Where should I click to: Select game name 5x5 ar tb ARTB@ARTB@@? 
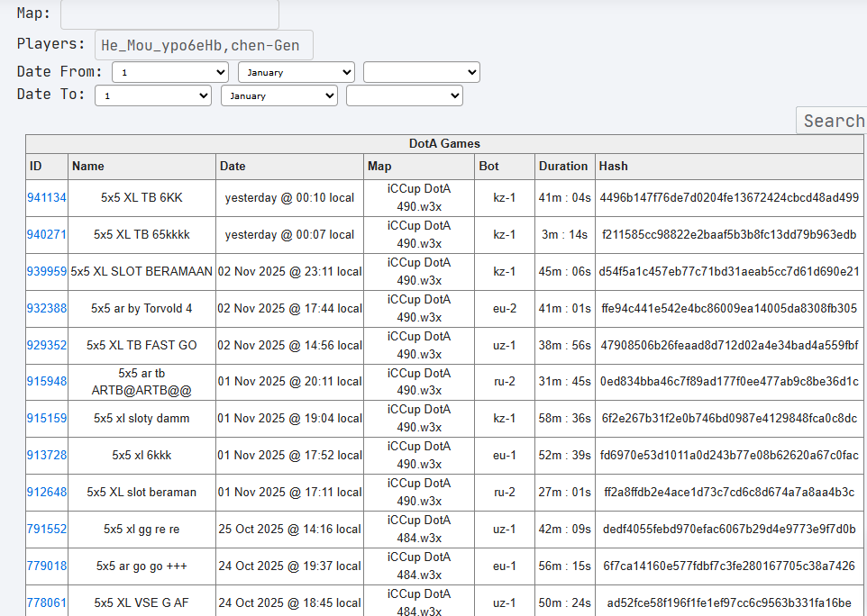[141, 382]
